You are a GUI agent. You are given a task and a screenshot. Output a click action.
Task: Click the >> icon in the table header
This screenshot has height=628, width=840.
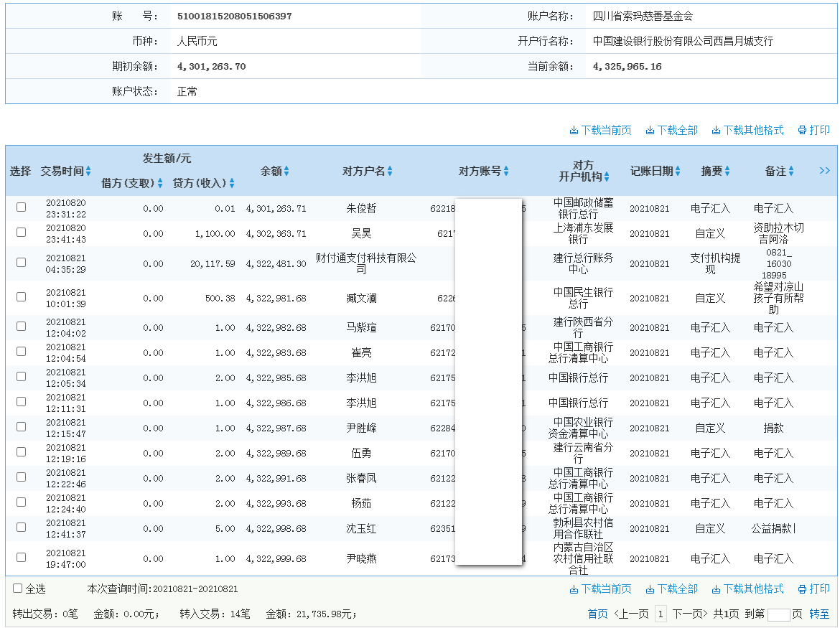tap(823, 171)
